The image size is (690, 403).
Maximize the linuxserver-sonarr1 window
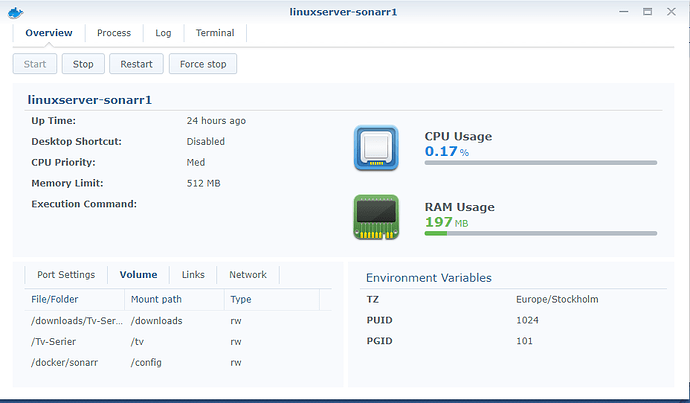coord(647,12)
